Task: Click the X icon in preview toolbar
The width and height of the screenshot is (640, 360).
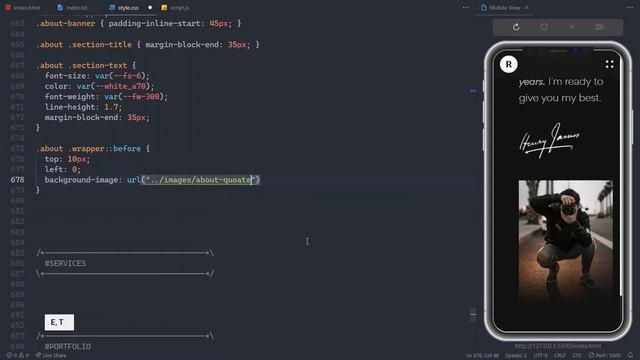Action: coord(571,27)
